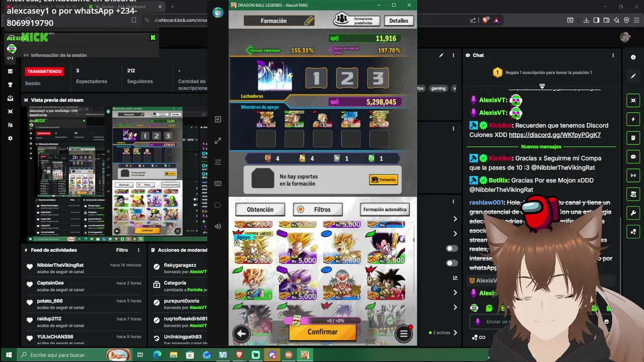644x362 pixels.
Task: Click the Kick sidebar notes document icon
Action: pyautogui.click(x=633, y=138)
